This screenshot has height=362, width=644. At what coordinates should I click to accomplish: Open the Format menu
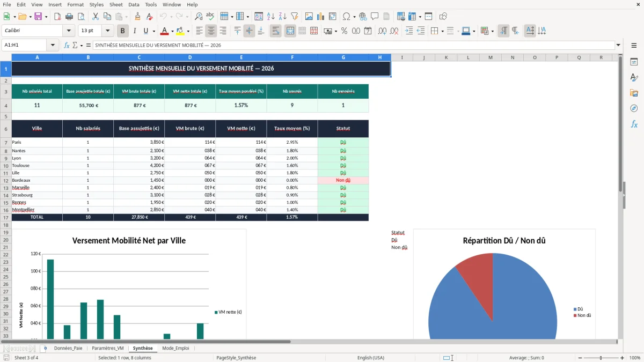[x=75, y=4]
